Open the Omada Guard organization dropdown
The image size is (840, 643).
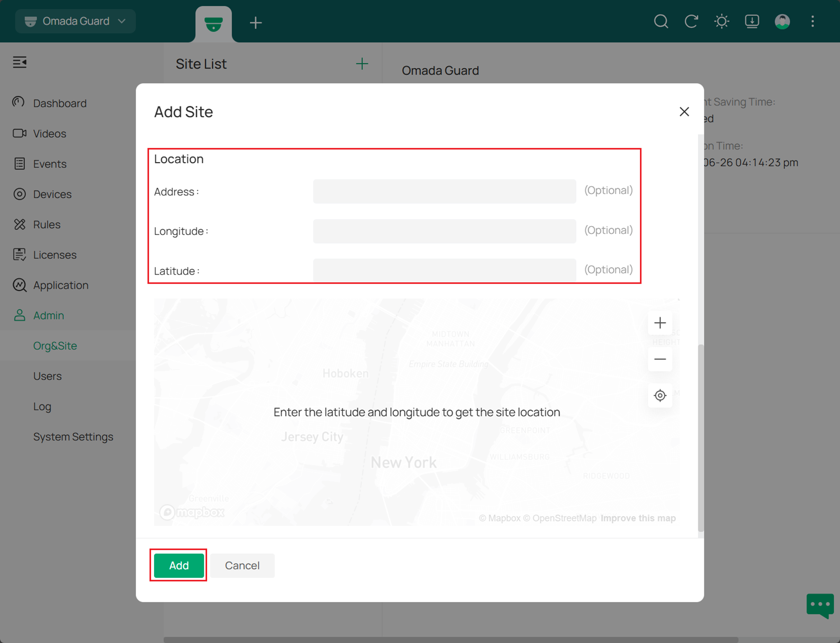click(x=75, y=21)
